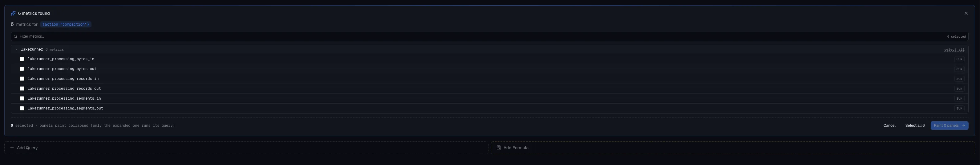
Task: Select lakerunner_processing_segments_in checkbox
Action: tap(22, 99)
